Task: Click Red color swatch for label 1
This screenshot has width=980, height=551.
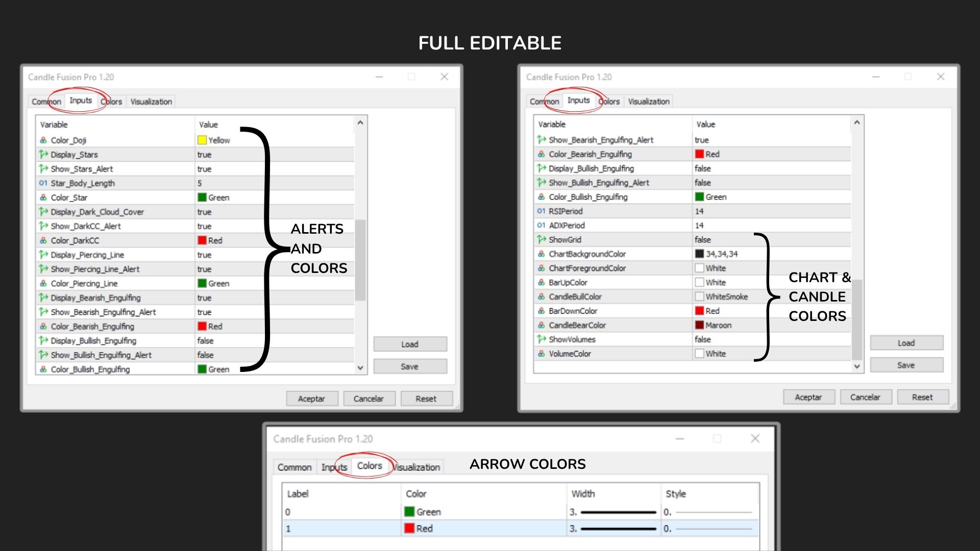Action: [x=409, y=529]
